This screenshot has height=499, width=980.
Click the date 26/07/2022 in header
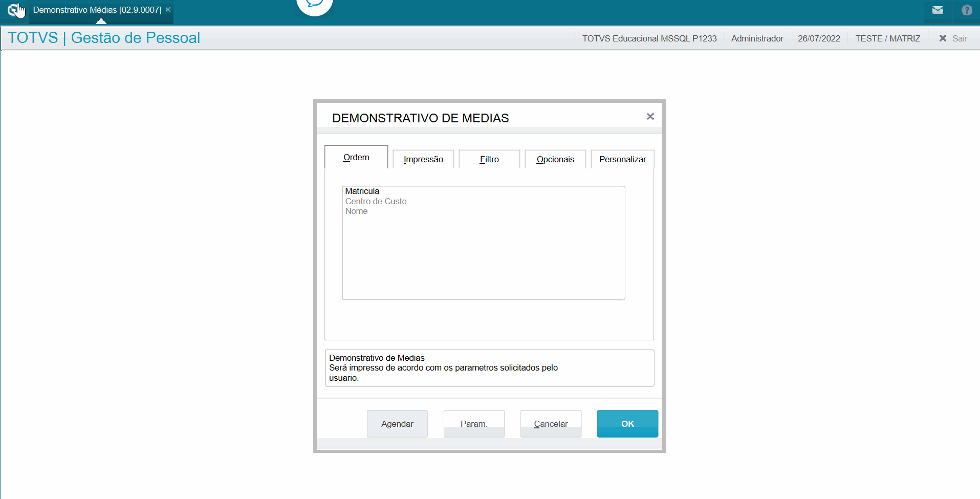click(x=819, y=38)
